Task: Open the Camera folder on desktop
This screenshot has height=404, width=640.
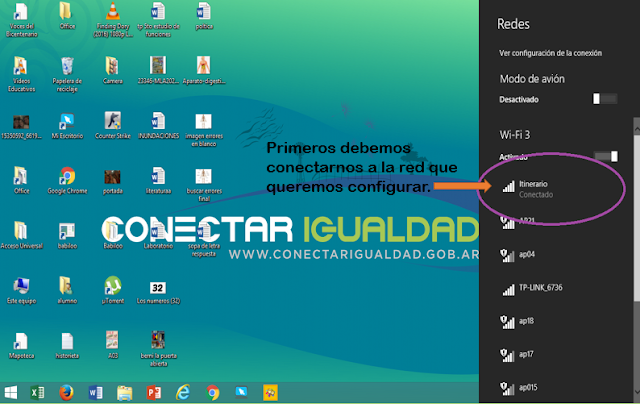Action: tap(113, 71)
